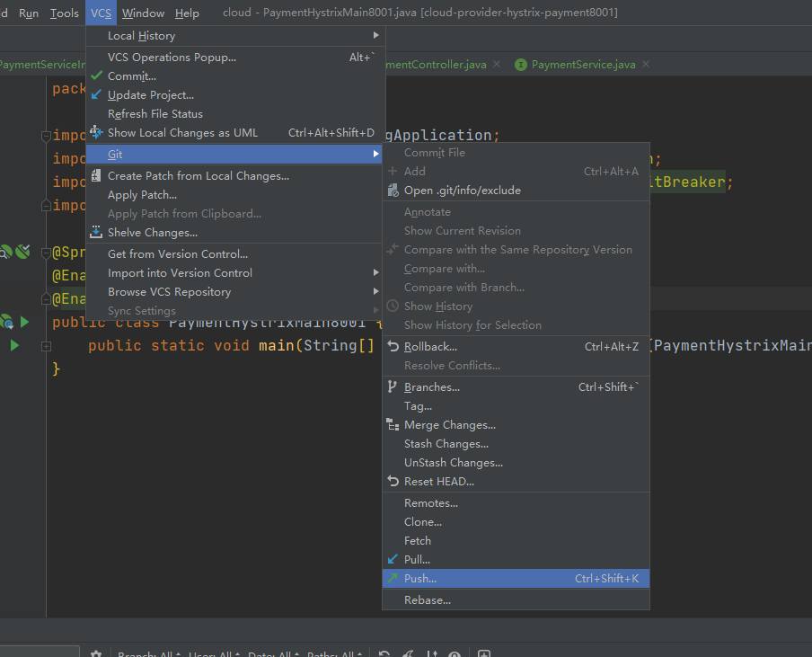The width and height of the screenshot is (812, 657).
Task: Click the Shelve Changes icon
Action: 96,232
